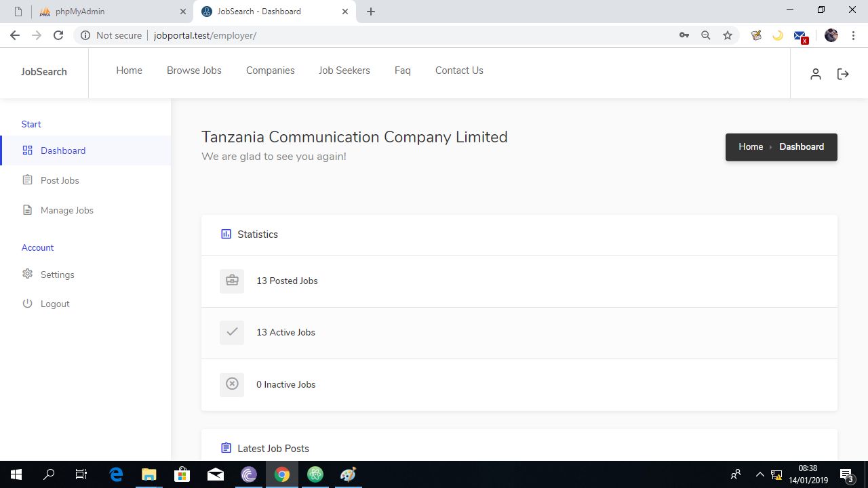Select Logout in the sidebar
The height and width of the screenshot is (488, 868).
pyautogui.click(x=54, y=304)
